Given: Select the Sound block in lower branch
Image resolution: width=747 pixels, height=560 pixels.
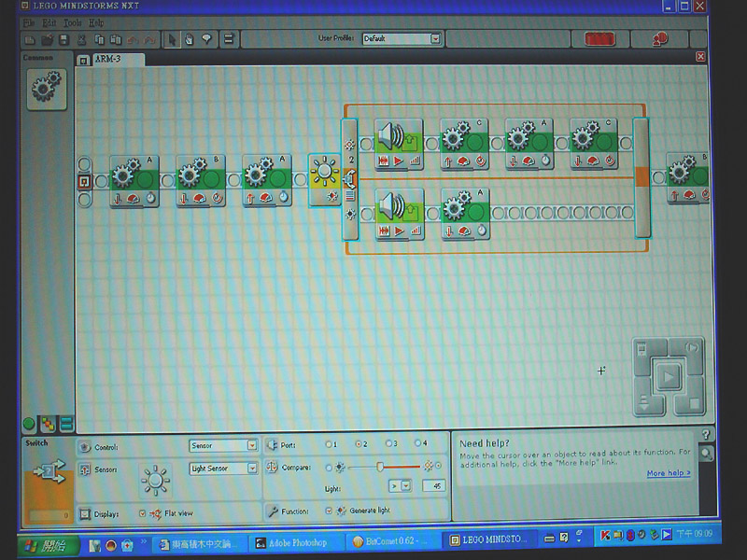Looking at the screenshot, I should (400, 214).
